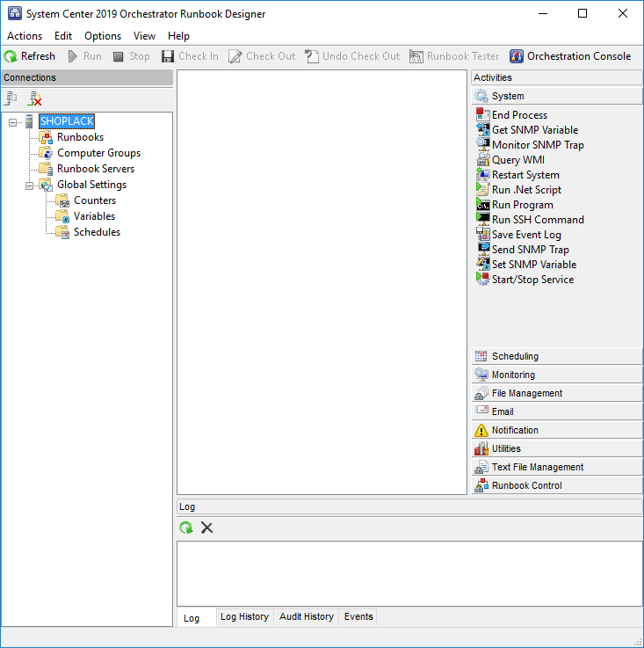Select the Global Settings folder
Viewport: 644px width, 648px height.
click(91, 185)
